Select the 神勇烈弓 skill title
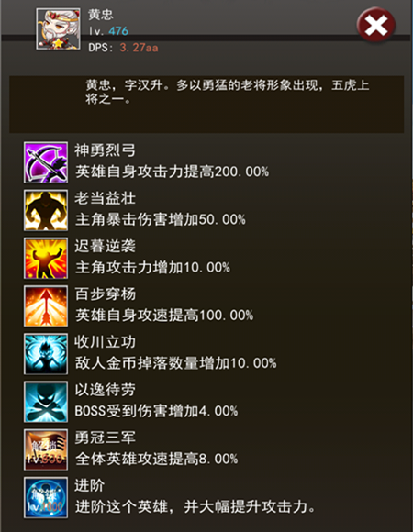Screen dimensions: 413x532 coord(106,150)
